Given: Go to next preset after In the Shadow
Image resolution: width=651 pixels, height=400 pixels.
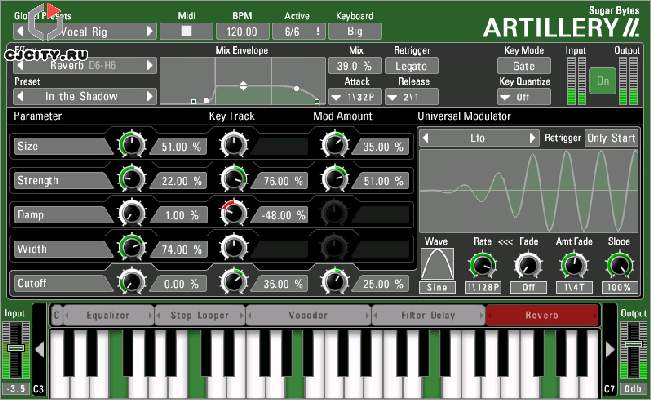Looking at the screenshot, I should (150, 97).
